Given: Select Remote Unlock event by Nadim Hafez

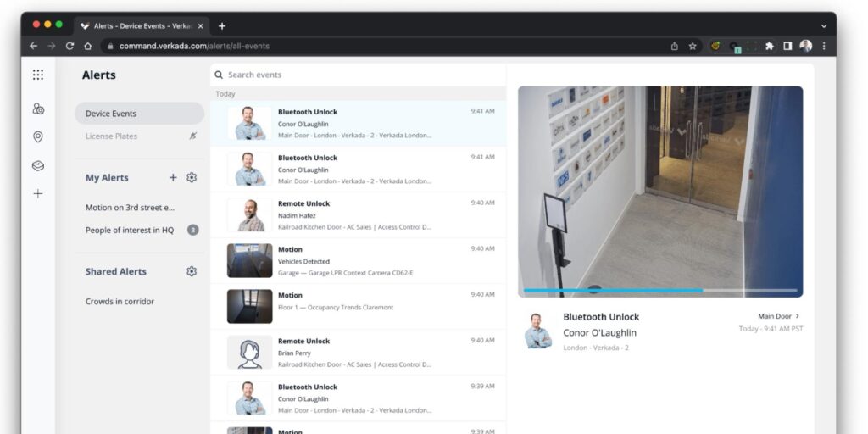Looking at the screenshot, I should click(x=358, y=215).
